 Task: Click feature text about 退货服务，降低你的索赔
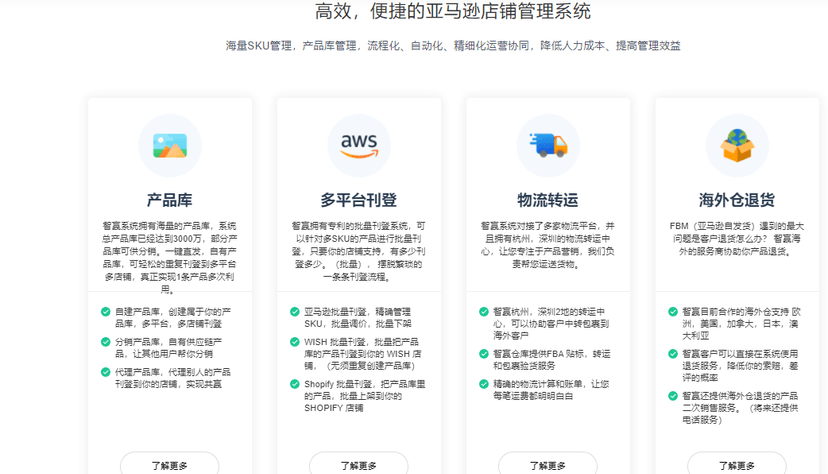point(740,366)
